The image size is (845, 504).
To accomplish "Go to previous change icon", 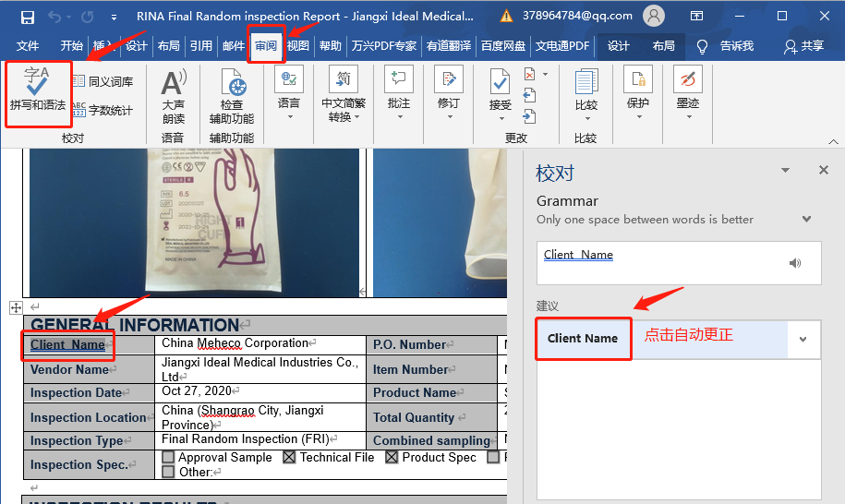I will pyautogui.click(x=529, y=96).
